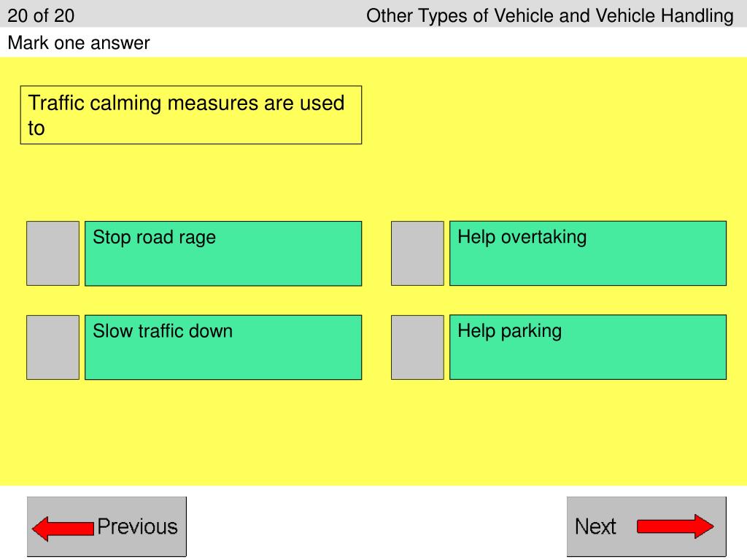Select the Stop road rage answer box
Image resolution: width=747 pixels, height=560 pixels.
tap(223, 253)
